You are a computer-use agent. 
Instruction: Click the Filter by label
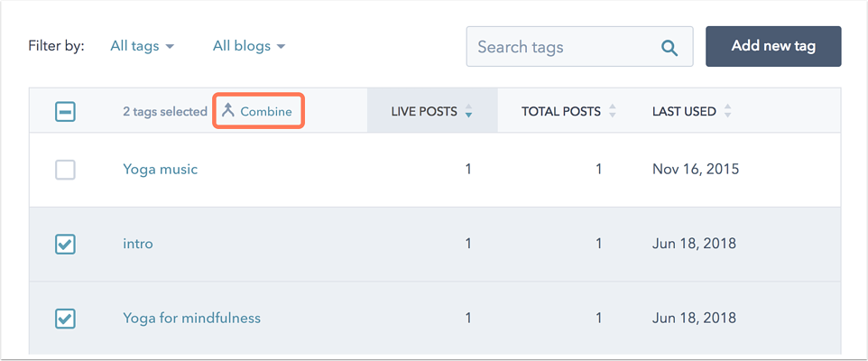click(x=56, y=45)
